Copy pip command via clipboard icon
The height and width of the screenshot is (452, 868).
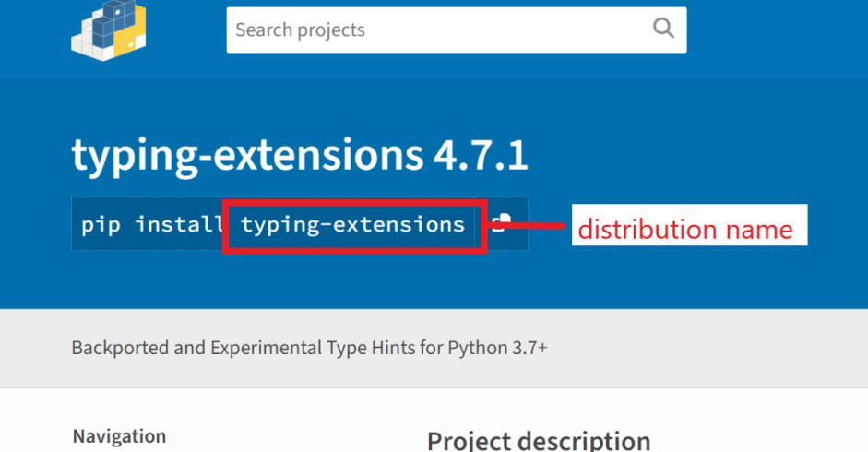(x=502, y=222)
